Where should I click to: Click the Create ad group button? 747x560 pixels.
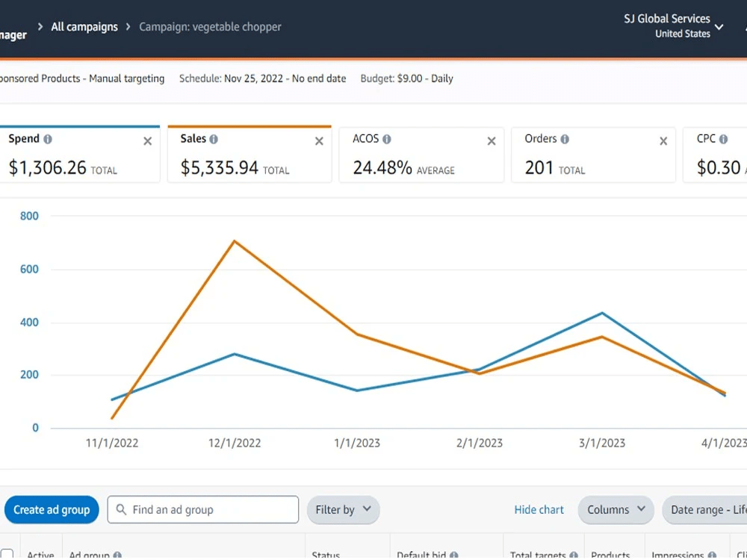(x=52, y=509)
